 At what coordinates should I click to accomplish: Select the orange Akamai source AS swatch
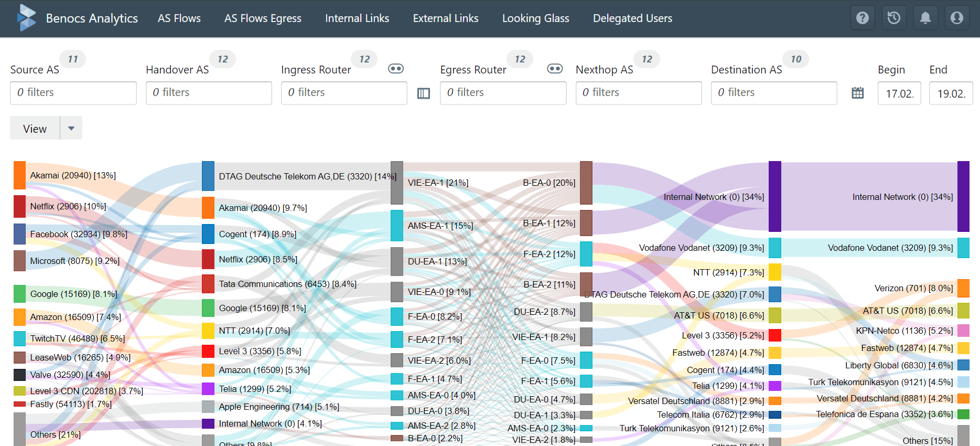[19, 175]
